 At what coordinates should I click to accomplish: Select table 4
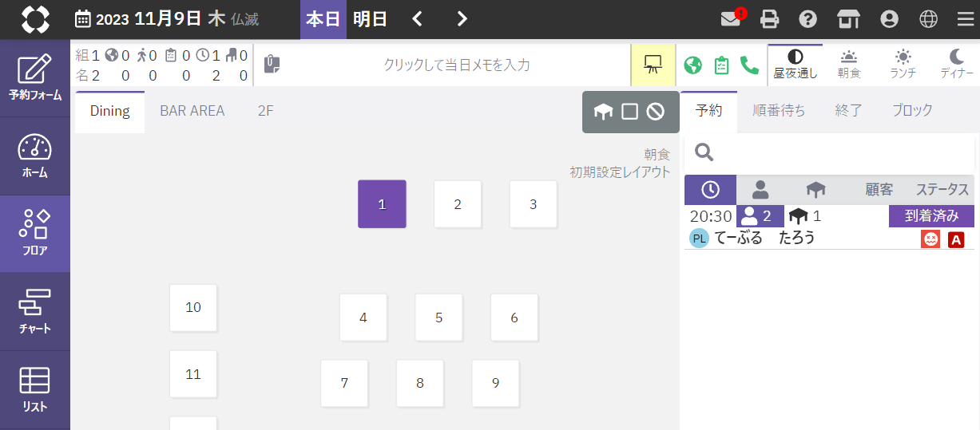(x=363, y=318)
